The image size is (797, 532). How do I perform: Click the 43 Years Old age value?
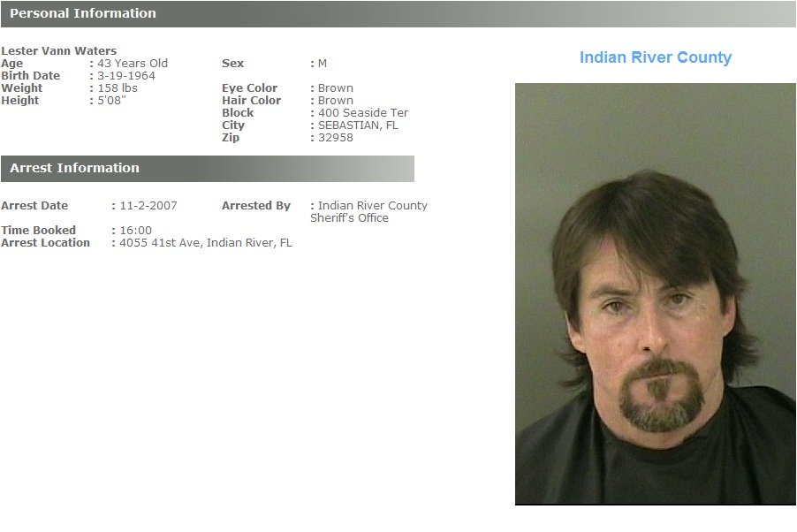[x=133, y=64]
